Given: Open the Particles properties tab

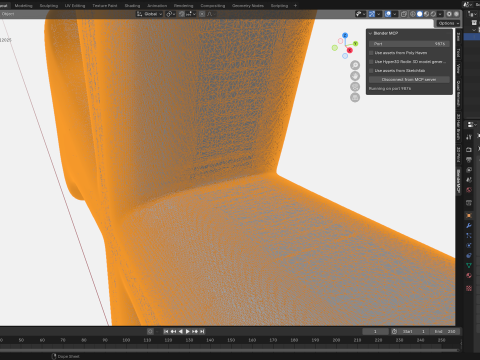Looking at the screenshot, I should click(x=469, y=236).
